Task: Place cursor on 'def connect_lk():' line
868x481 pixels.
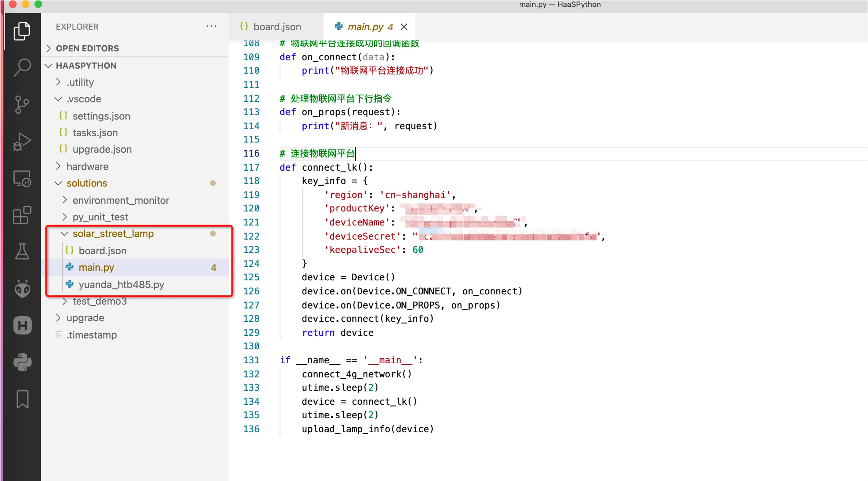Action: pos(326,167)
